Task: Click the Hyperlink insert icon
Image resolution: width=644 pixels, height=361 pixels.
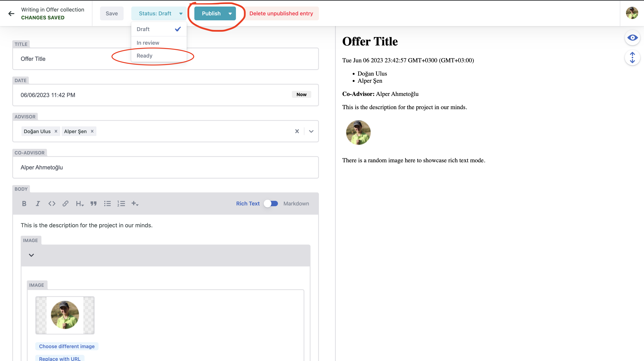Action: click(x=66, y=204)
